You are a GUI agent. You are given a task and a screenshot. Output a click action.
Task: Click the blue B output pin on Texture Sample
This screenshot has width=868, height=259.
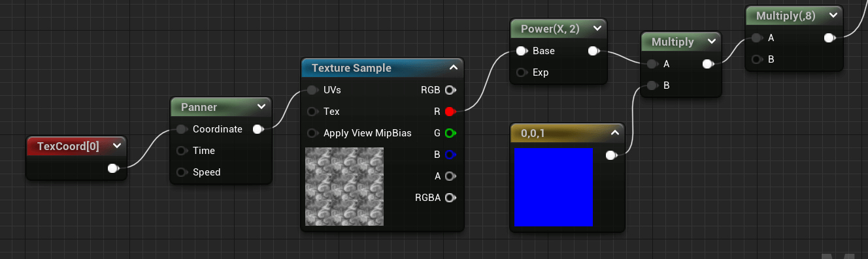click(450, 155)
